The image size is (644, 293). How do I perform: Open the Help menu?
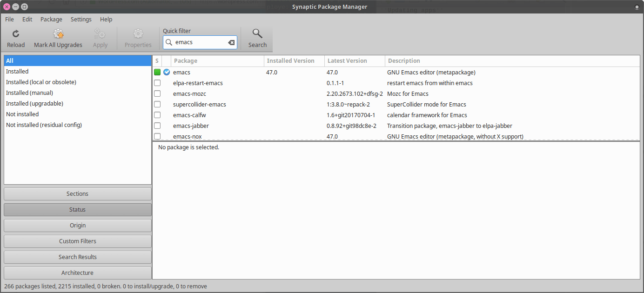coord(106,20)
